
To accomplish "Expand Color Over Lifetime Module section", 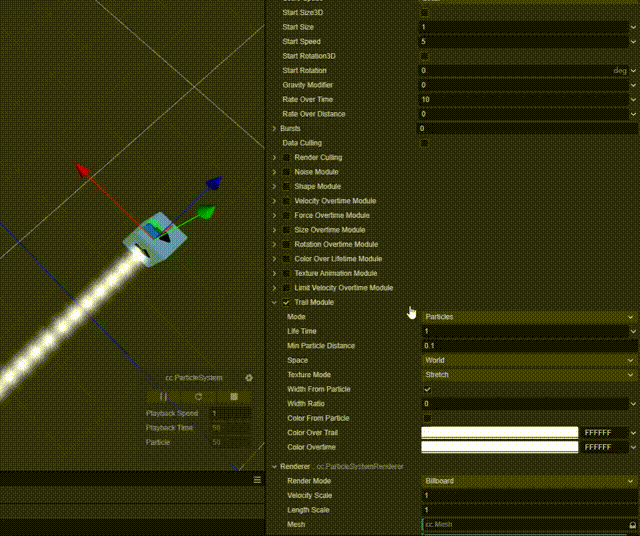I will (x=274, y=259).
